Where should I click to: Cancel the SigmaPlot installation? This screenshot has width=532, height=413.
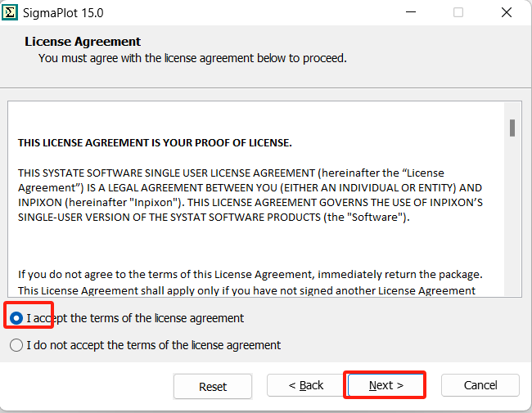(480, 385)
